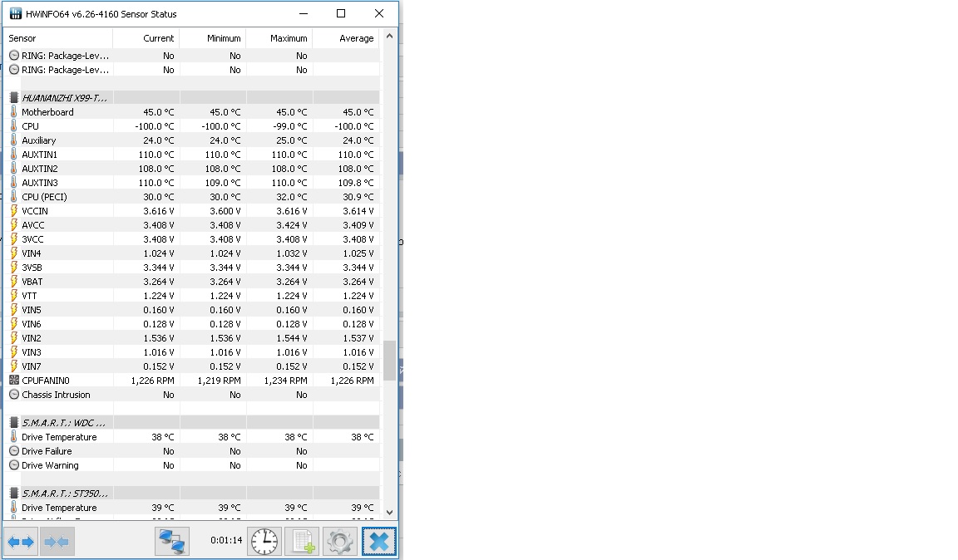Click the S.M.A.R.T. WDC drive icon
This screenshot has width=958, height=560.
click(14, 423)
